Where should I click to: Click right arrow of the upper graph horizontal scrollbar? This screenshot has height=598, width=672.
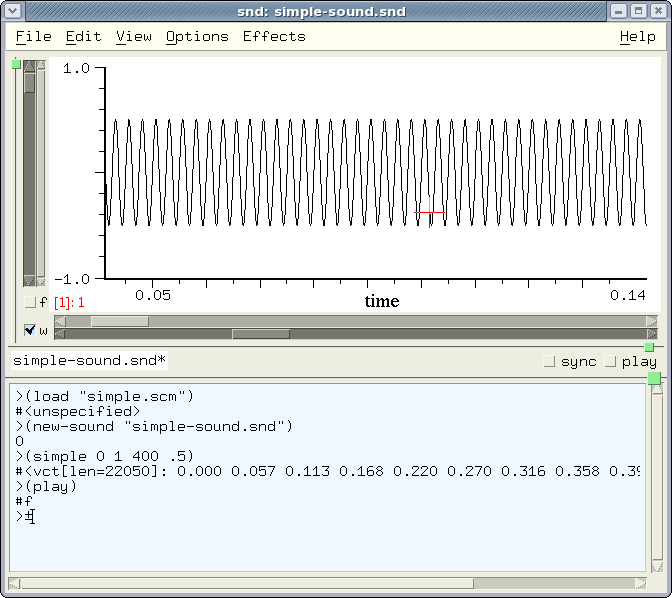tap(652, 322)
